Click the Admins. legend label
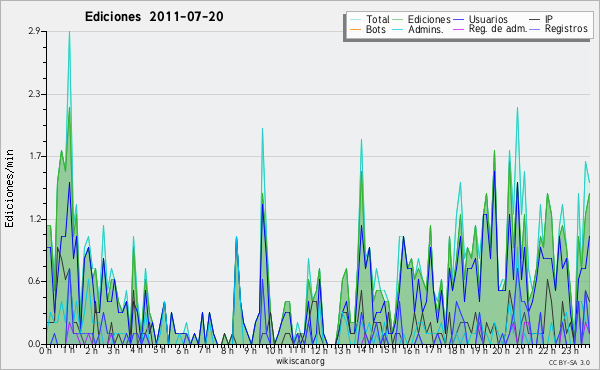The height and width of the screenshot is (370, 600). coord(426,29)
